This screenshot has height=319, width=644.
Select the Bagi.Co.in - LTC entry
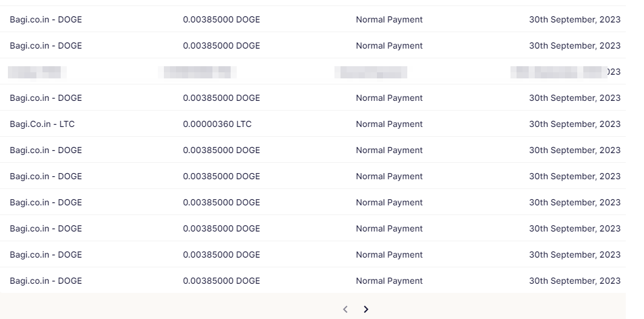(x=42, y=124)
